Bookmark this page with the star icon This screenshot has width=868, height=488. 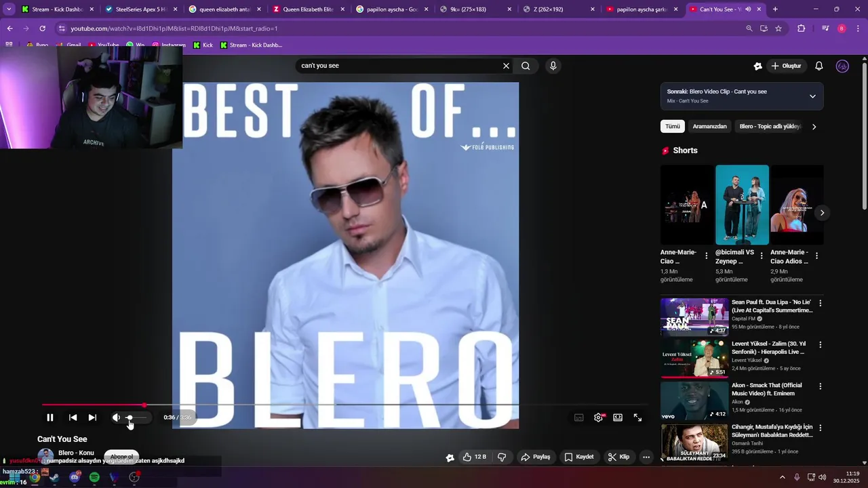tap(778, 28)
